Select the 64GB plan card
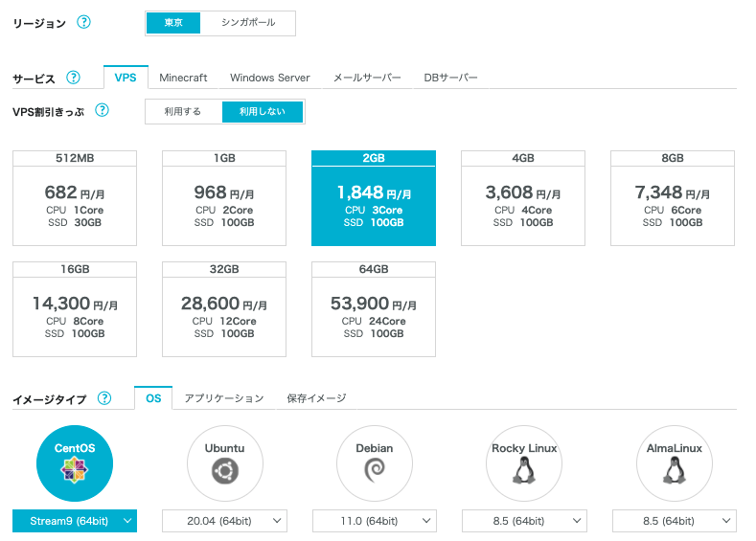 [x=374, y=309]
